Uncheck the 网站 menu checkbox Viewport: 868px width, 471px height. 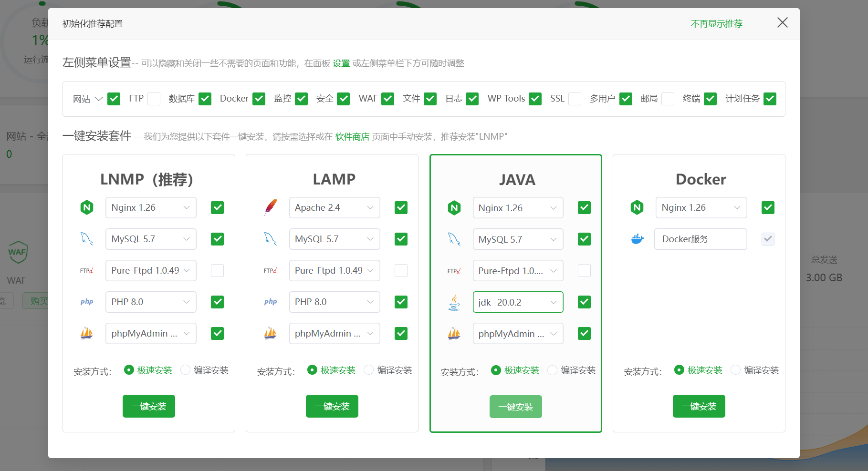pyautogui.click(x=114, y=99)
